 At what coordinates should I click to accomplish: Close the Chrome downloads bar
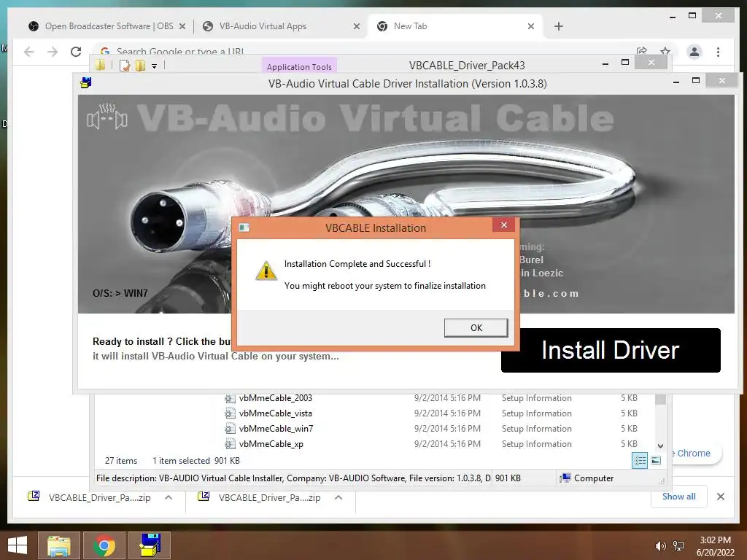click(x=720, y=497)
